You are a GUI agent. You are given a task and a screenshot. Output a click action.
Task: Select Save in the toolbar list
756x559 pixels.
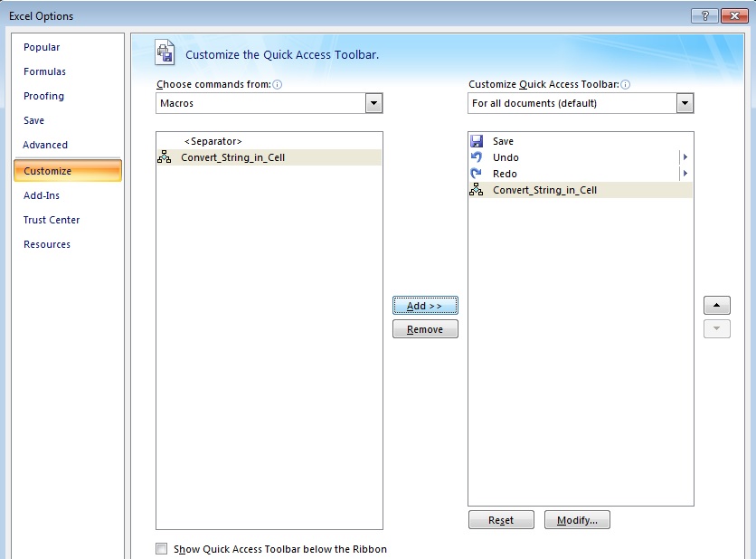click(581, 141)
